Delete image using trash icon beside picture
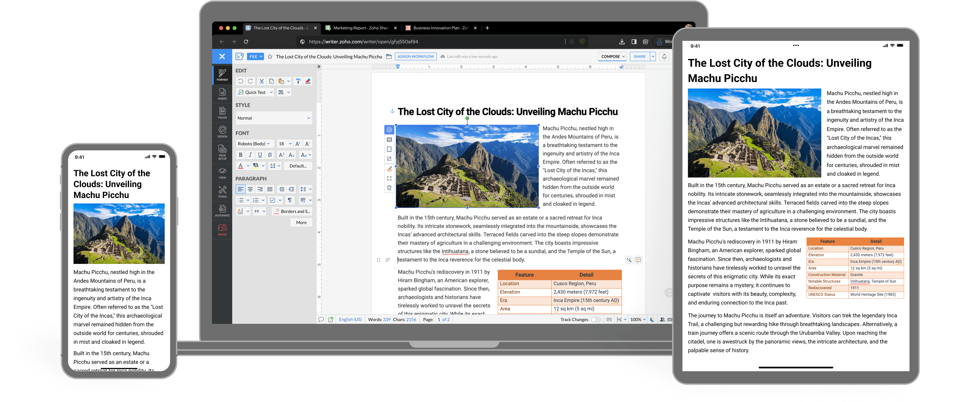The height and width of the screenshot is (402, 980). [389, 188]
